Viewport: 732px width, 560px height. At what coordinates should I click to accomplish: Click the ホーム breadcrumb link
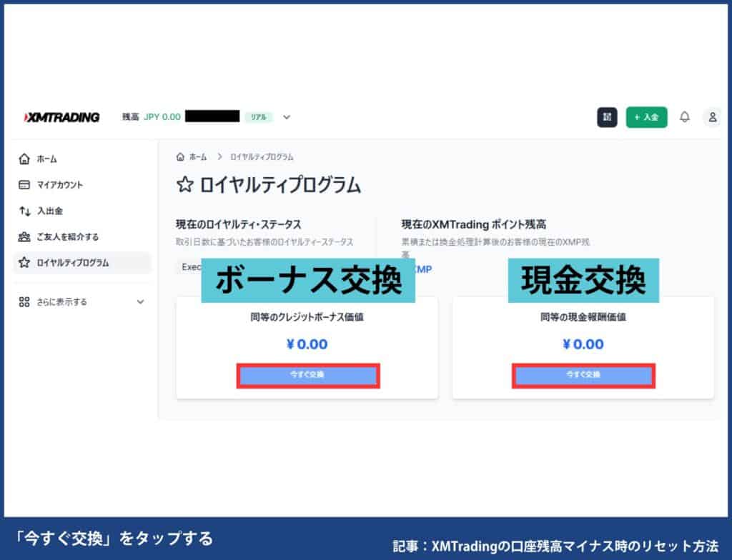coord(197,157)
